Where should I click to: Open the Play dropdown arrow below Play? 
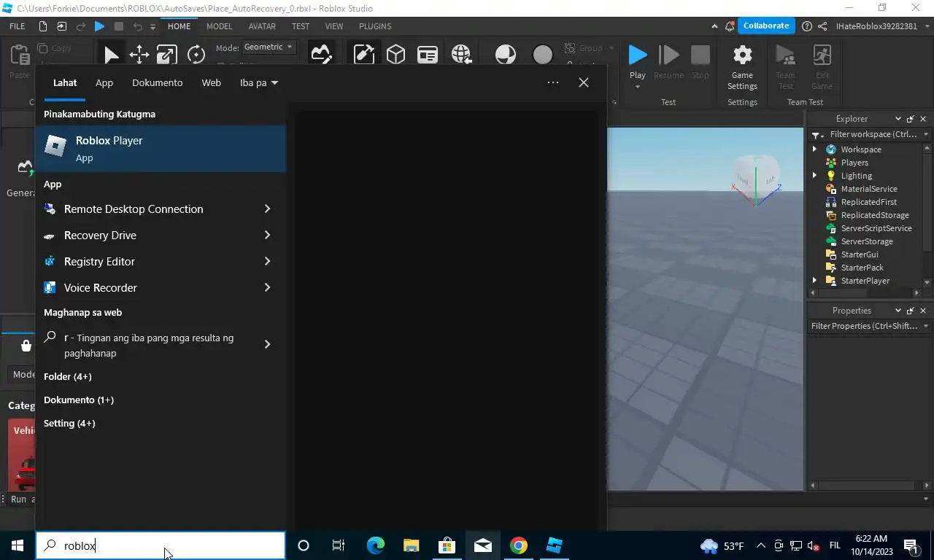(638, 87)
